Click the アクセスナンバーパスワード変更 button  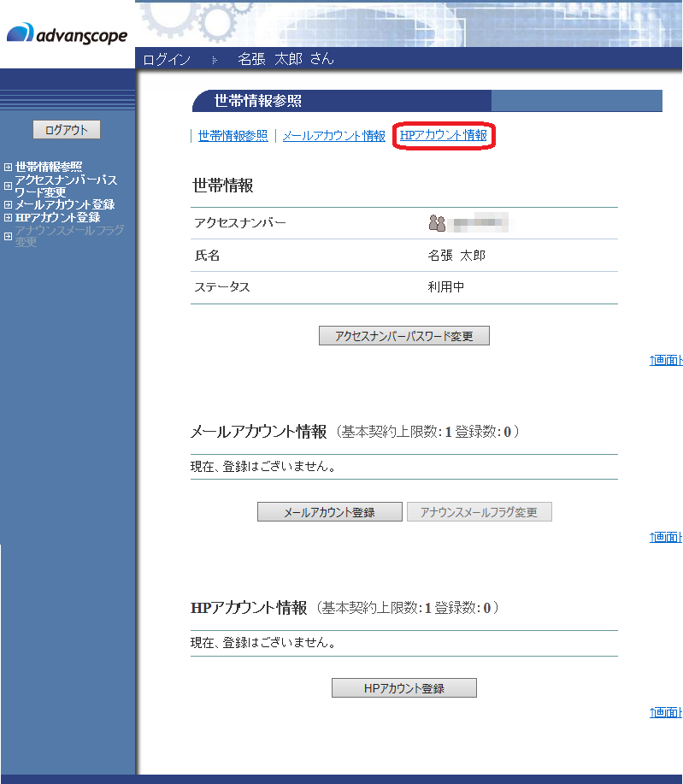click(404, 335)
